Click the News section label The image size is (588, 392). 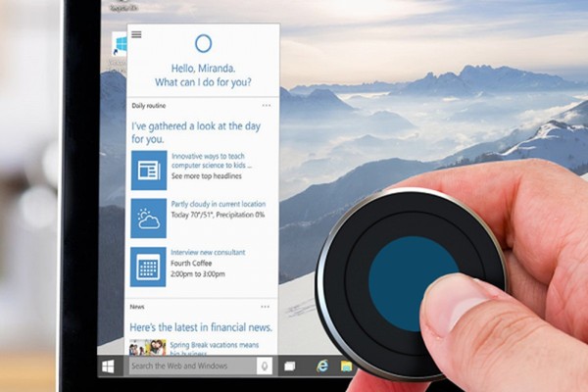click(137, 307)
